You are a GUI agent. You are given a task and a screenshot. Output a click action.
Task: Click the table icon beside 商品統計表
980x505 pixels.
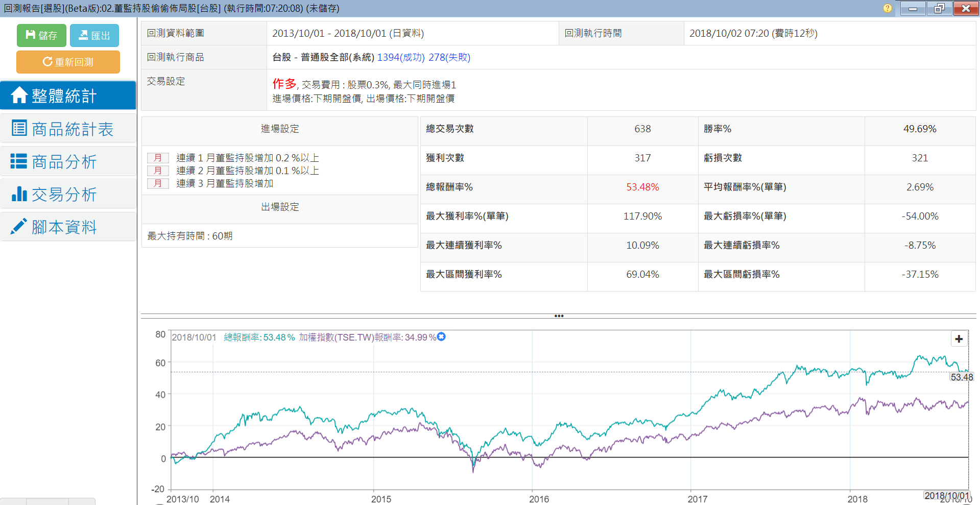(x=19, y=128)
